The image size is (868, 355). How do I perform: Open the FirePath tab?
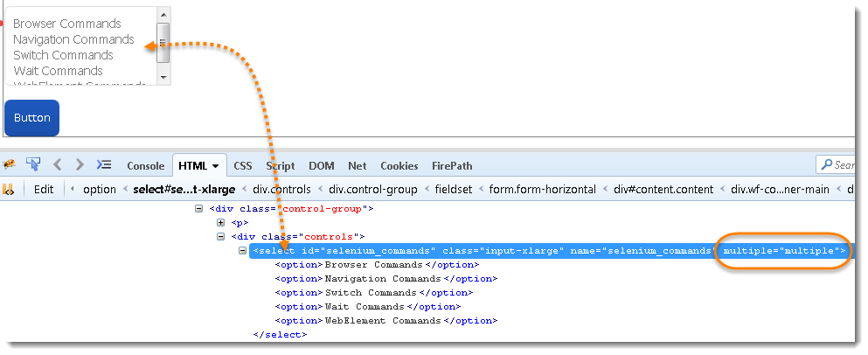[x=452, y=165]
